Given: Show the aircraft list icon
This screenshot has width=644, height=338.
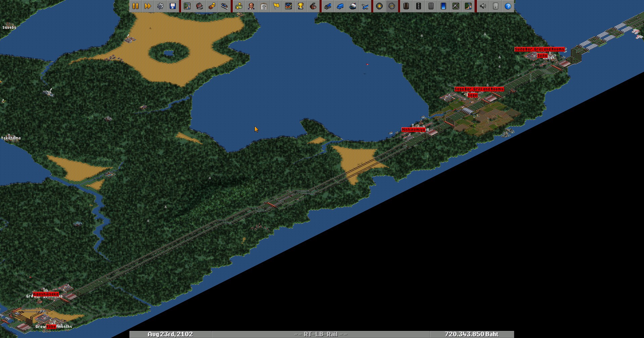Looking at the screenshot, I should click(365, 6).
